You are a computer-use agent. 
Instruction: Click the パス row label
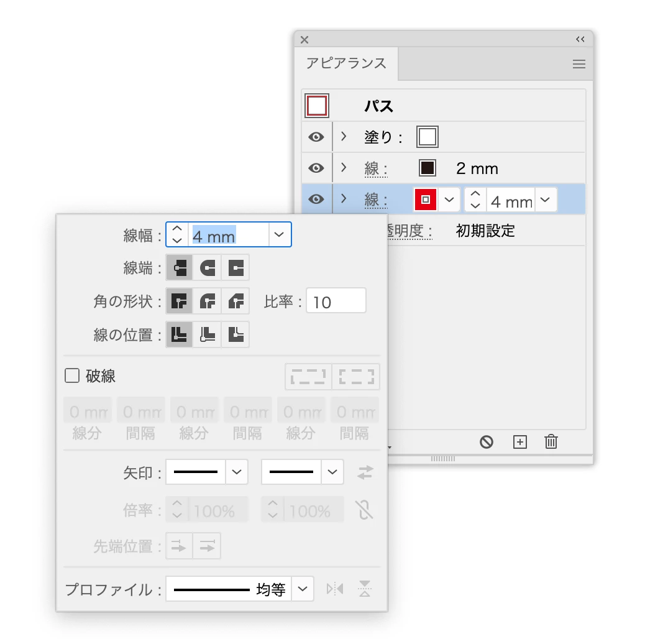pyautogui.click(x=379, y=106)
